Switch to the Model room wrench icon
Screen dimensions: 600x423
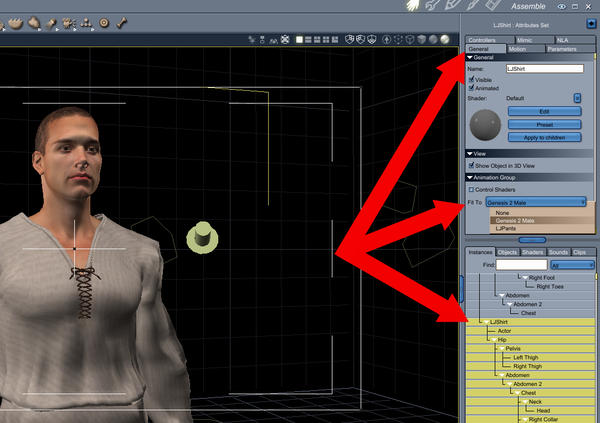coord(433,5)
